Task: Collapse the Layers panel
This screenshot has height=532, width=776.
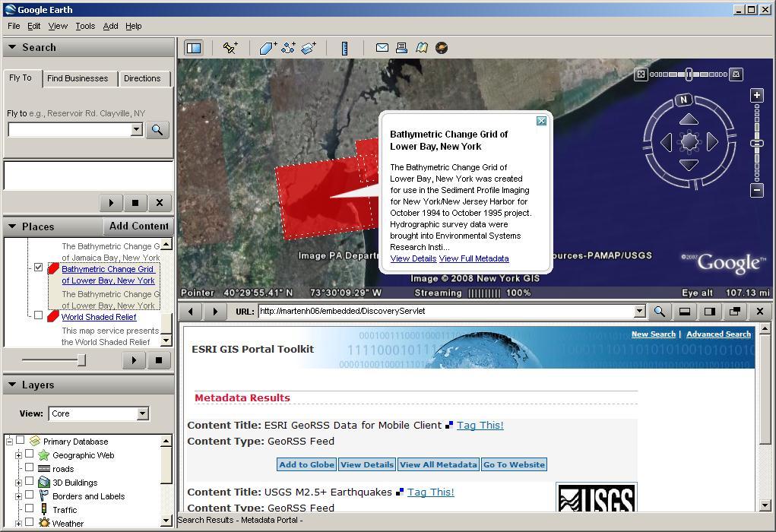Action: 12,385
